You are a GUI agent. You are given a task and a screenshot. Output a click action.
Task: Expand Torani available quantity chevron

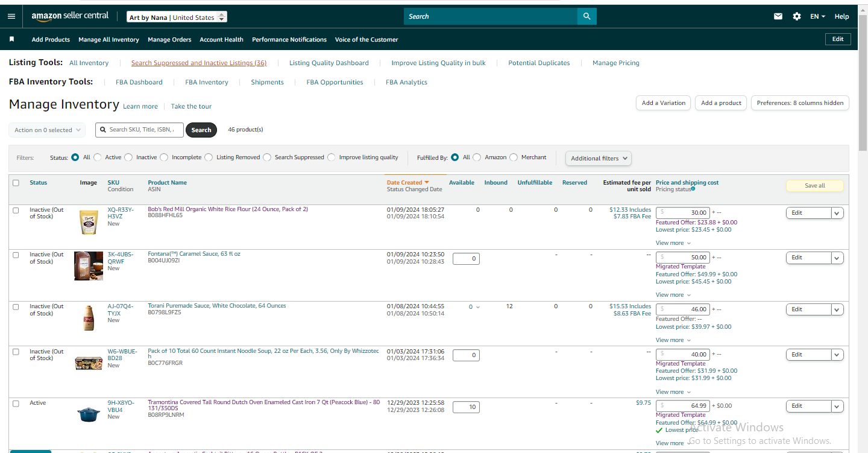tap(478, 307)
